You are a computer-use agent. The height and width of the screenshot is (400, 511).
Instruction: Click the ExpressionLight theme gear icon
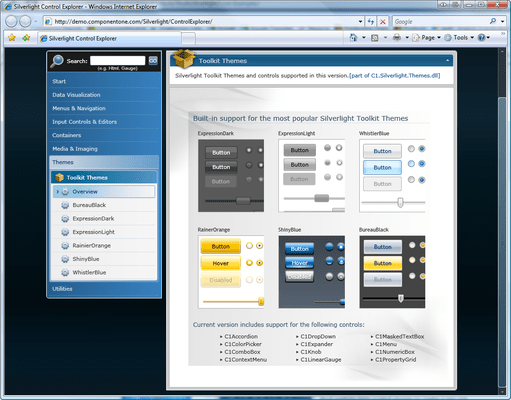tap(65, 232)
